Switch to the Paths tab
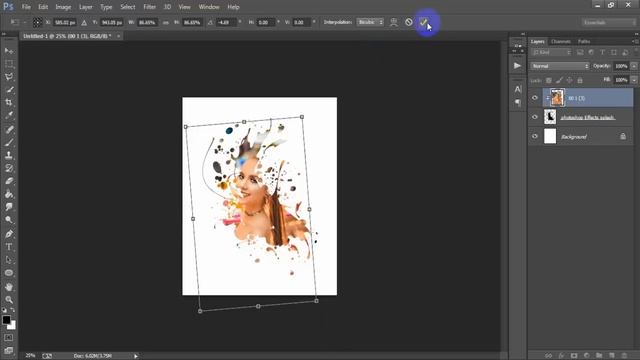The image size is (640, 360). point(584,41)
